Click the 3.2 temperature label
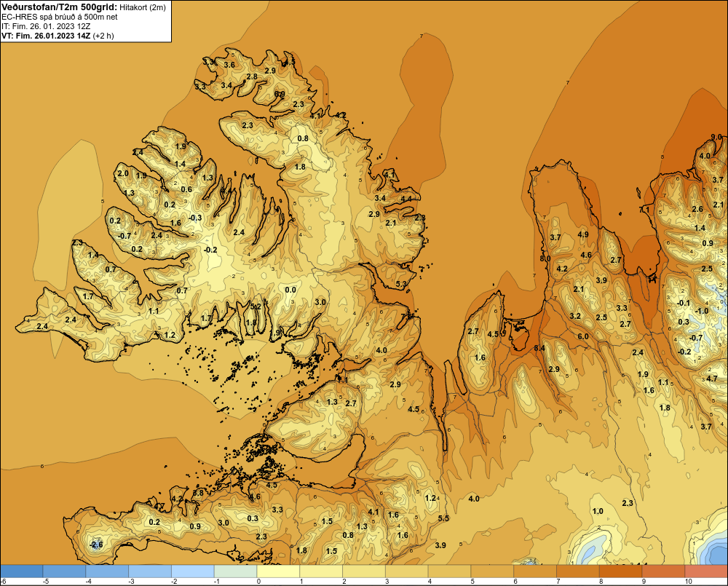The image size is (728, 586). [x=575, y=316]
